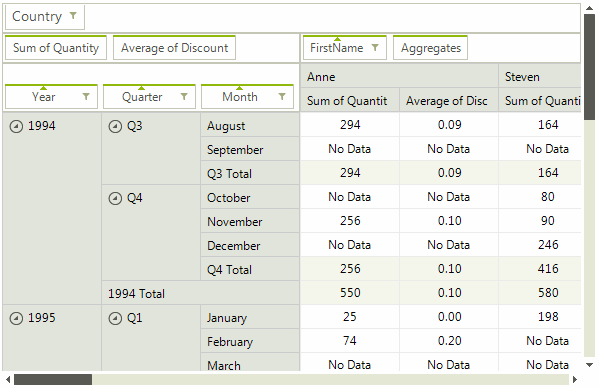Click Anne's August quantity cell 294

click(350, 124)
